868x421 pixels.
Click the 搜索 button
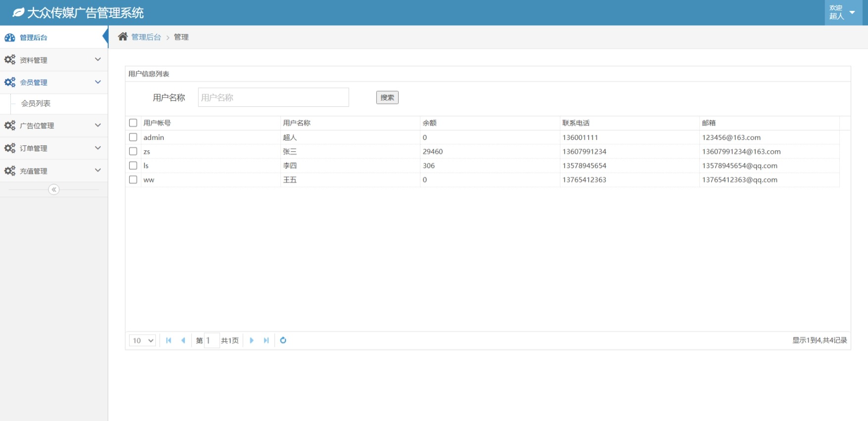tap(387, 97)
